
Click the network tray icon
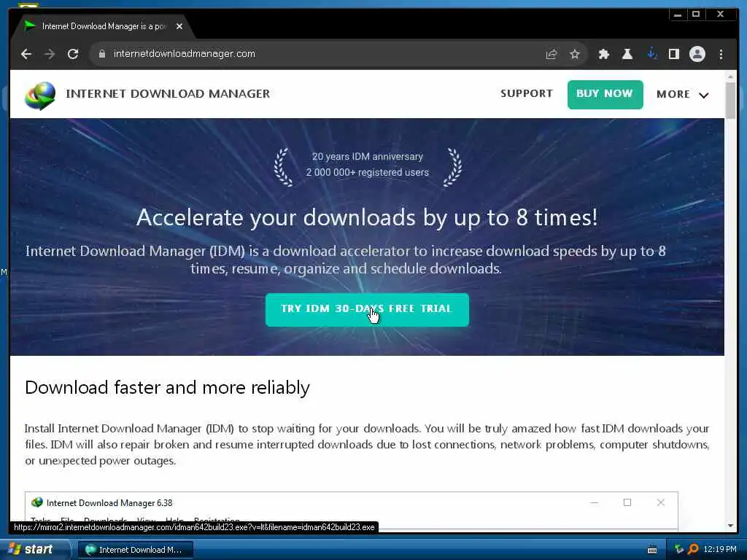pyautogui.click(x=679, y=550)
